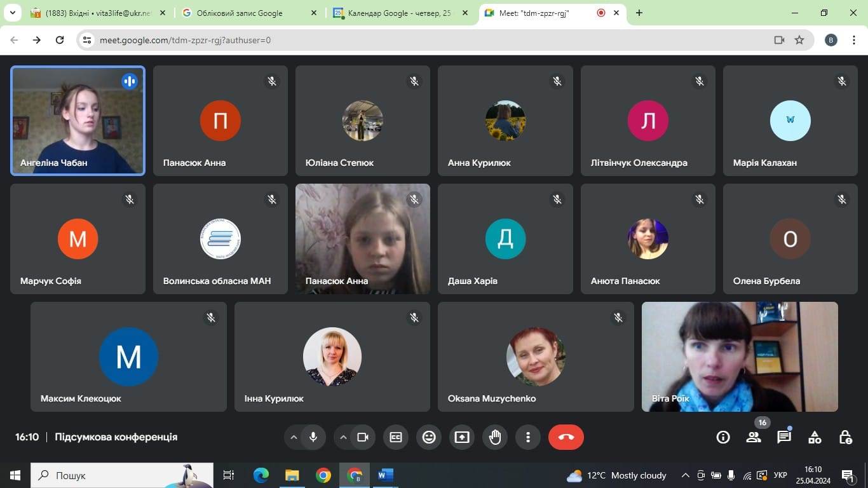Click the Present now screen share icon
The height and width of the screenshot is (488, 868).
[462, 437]
